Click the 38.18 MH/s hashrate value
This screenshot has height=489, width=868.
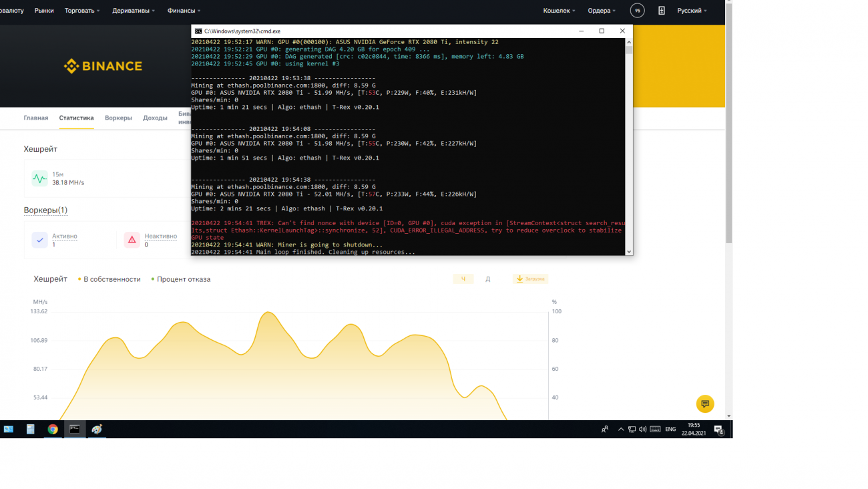(68, 182)
